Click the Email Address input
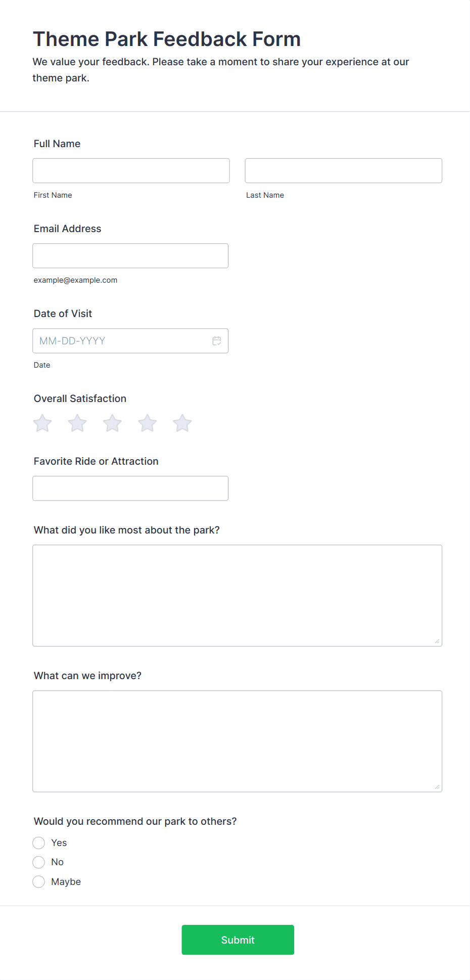 tap(130, 256)
